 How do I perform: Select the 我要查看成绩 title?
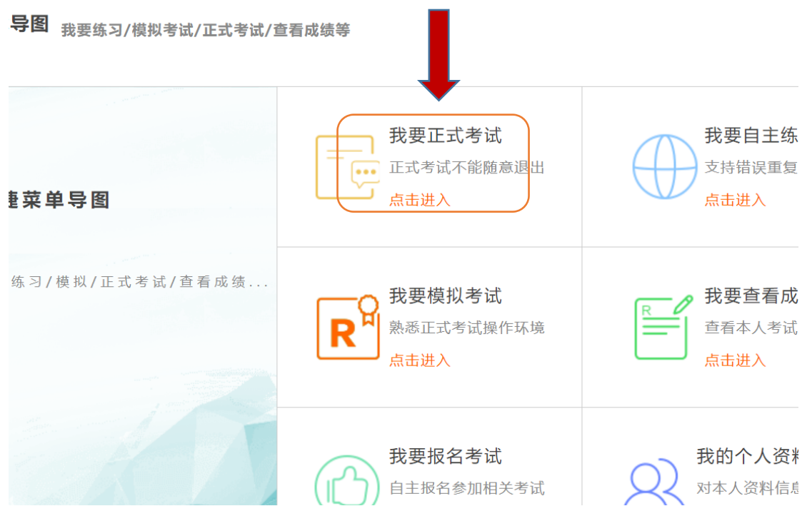point(751,295)
